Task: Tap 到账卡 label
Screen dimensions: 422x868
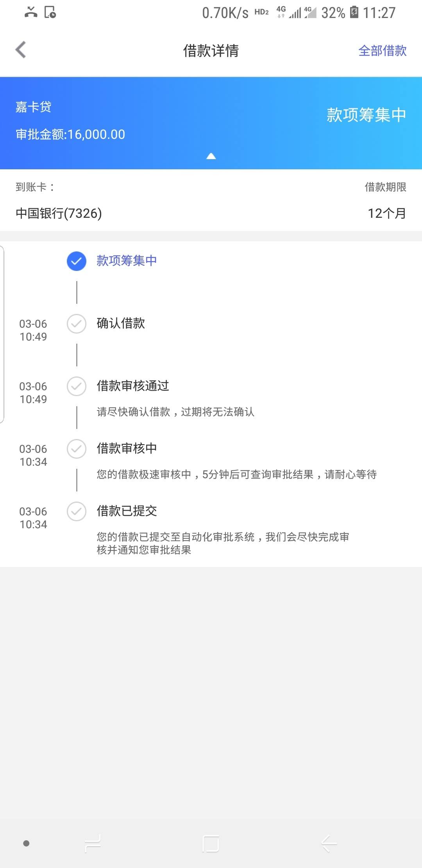Action: coord(35,187)
